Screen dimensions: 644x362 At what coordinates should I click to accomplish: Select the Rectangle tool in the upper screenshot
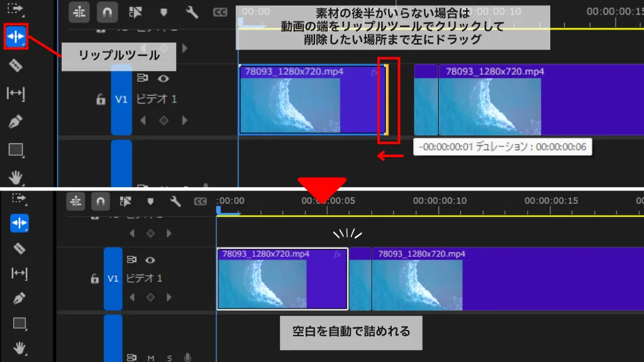point(16,150)
